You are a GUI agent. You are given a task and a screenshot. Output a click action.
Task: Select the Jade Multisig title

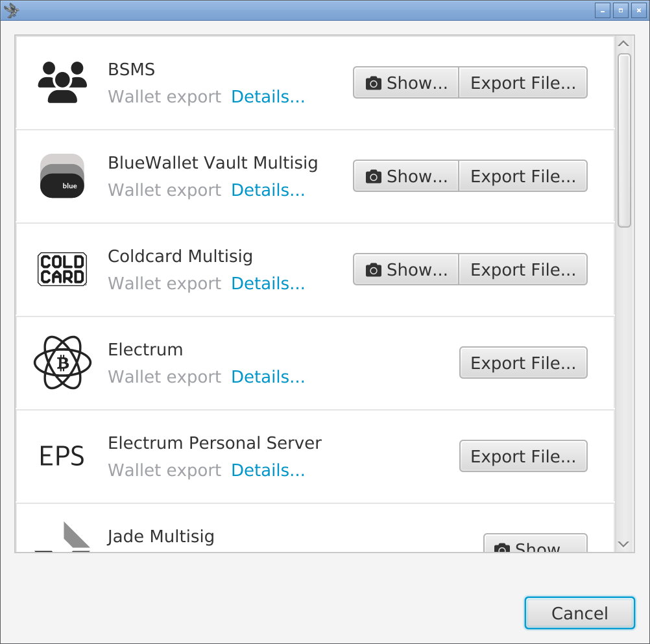[161, 536]
